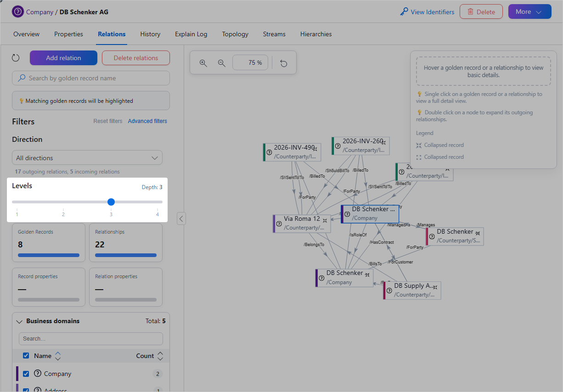Image resolution: width=563 pixels, height=392 pixels.
Task: Click the Delete relations button
Action: point(136,58)
